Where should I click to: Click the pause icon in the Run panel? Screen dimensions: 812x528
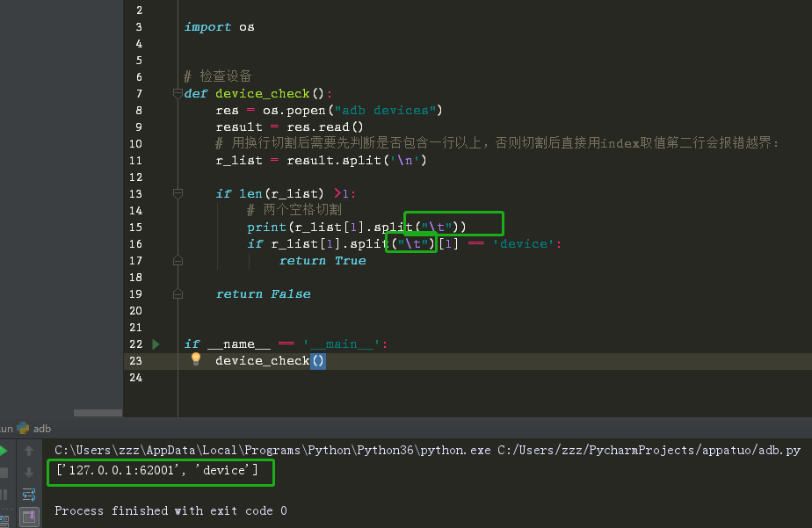click(x=4, y=495)
